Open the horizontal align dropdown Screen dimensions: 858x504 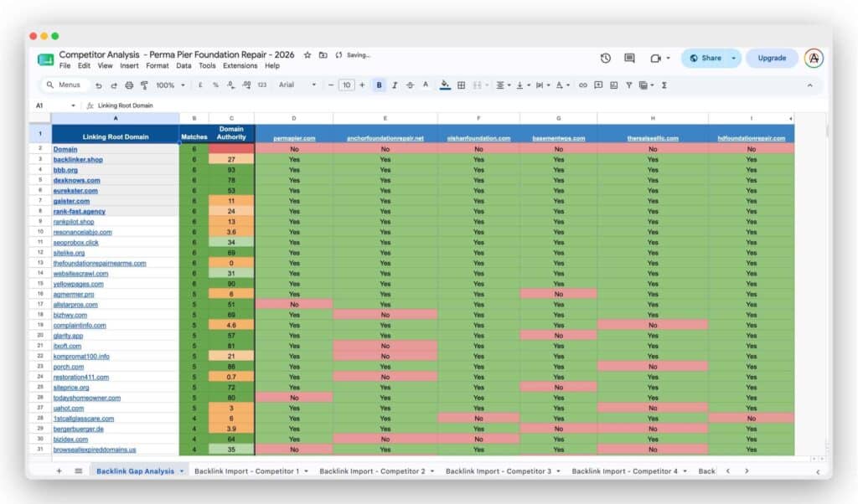503,85
